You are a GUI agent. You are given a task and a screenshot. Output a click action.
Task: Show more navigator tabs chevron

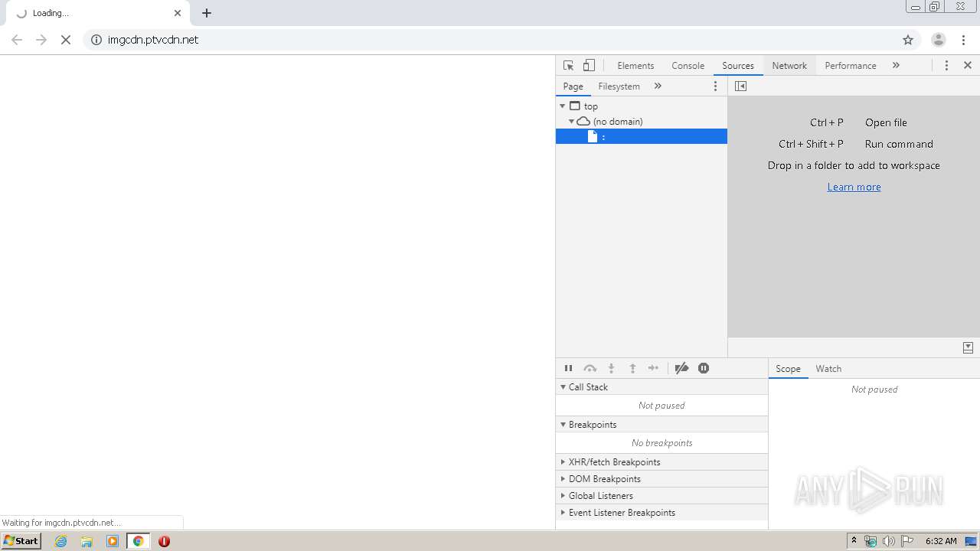tap(658, 86)
